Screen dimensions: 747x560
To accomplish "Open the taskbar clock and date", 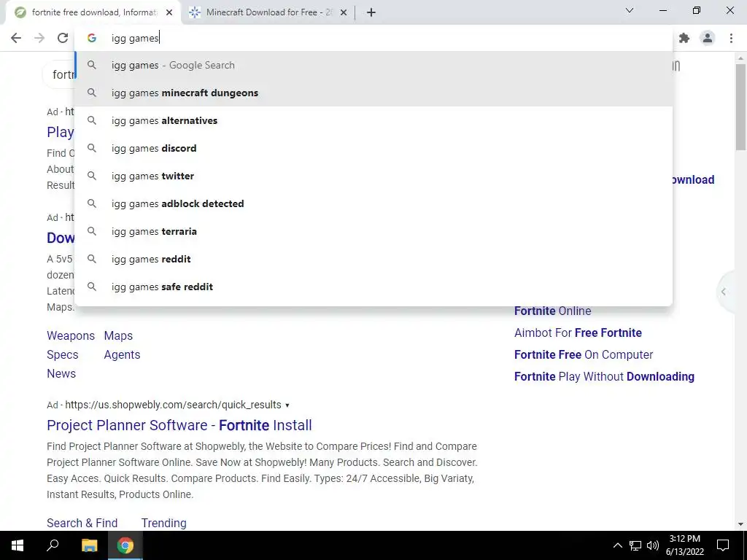I will click(x=684, y=545).
